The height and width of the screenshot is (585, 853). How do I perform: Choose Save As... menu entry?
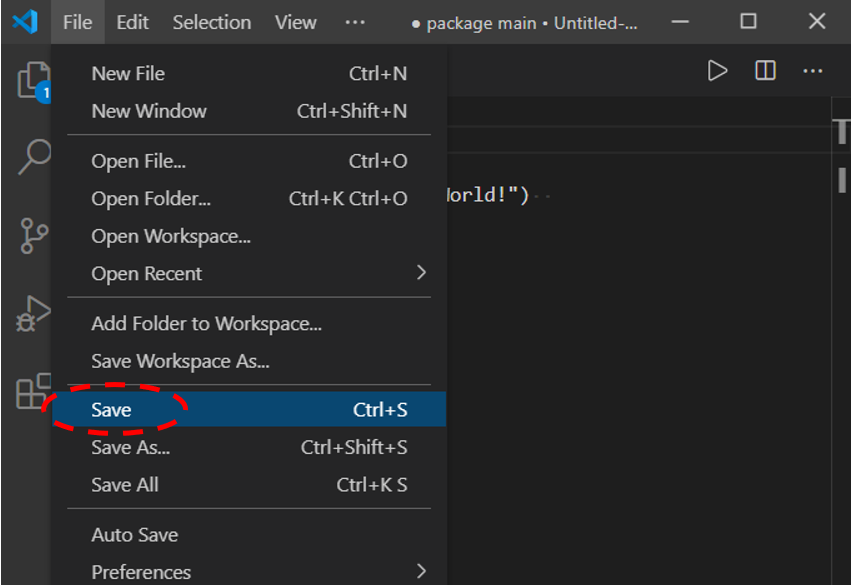131,447
